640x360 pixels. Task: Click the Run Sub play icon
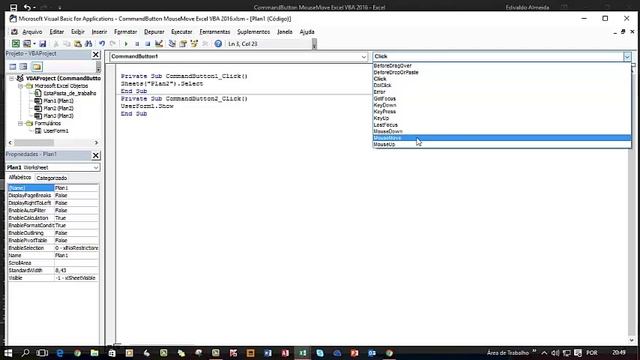coord(126,44)
